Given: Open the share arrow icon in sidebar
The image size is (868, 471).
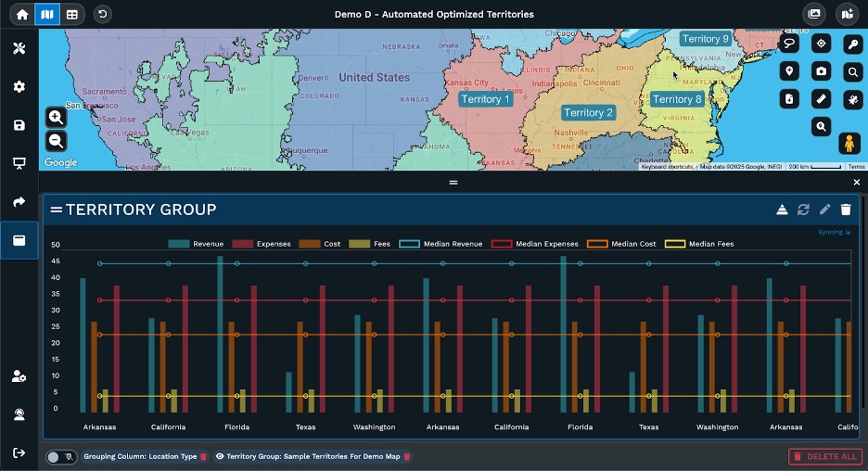Looking at the screenshot, I should click(19, 202).
